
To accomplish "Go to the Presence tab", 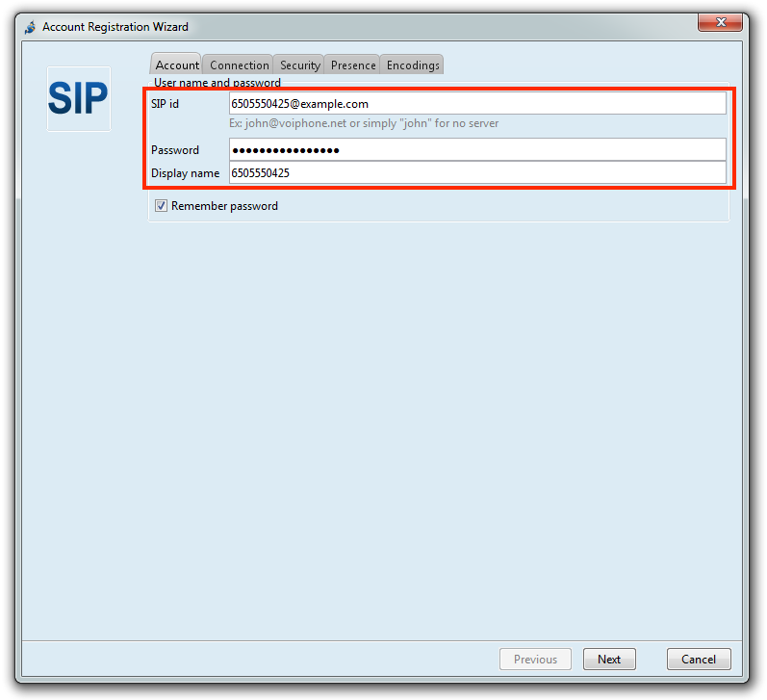I will click(x=353, y=65).
